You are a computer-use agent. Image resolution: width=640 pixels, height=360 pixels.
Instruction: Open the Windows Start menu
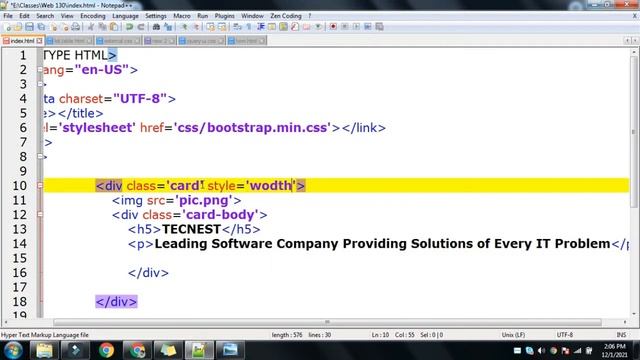13,350
